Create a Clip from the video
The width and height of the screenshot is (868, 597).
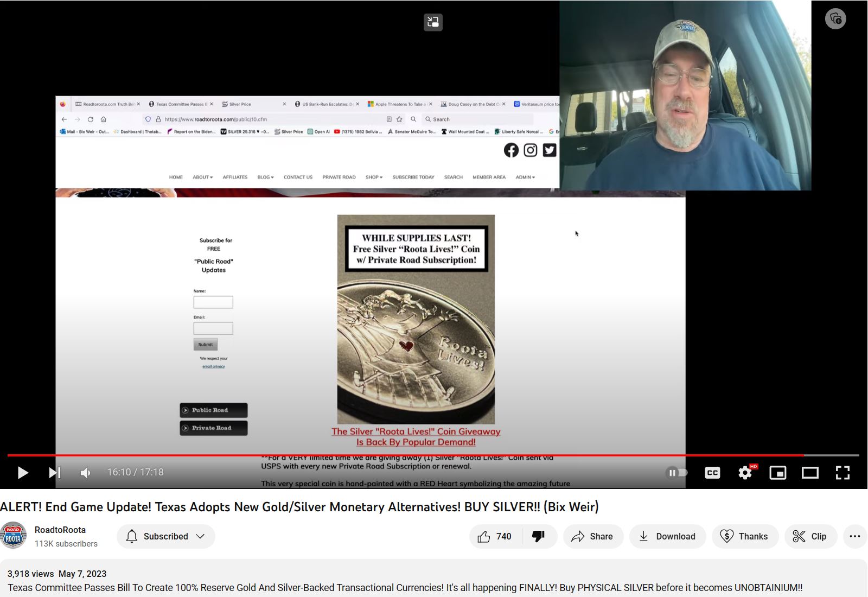tap(809, 536)
